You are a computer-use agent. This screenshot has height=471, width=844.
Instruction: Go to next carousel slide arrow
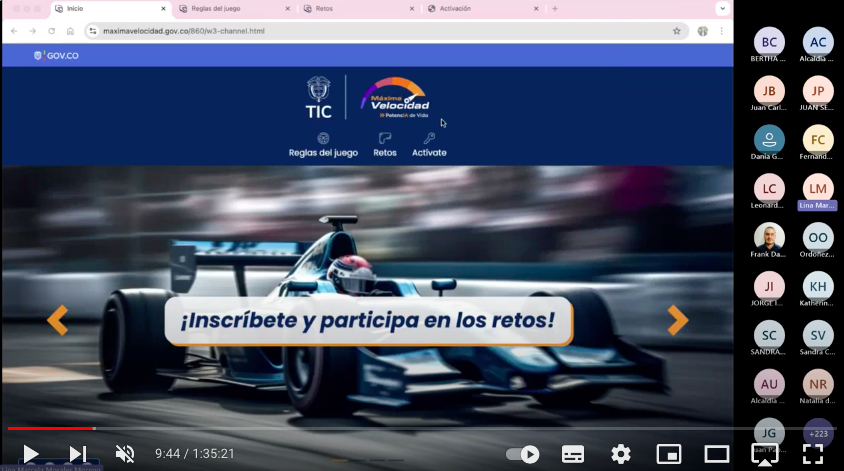678,320
